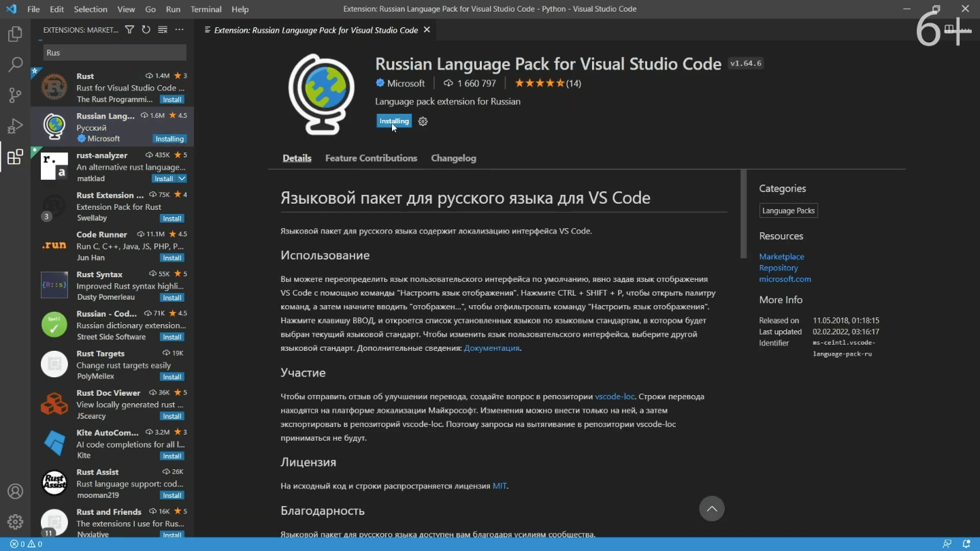Open Run and Debug view

point(15,126)
